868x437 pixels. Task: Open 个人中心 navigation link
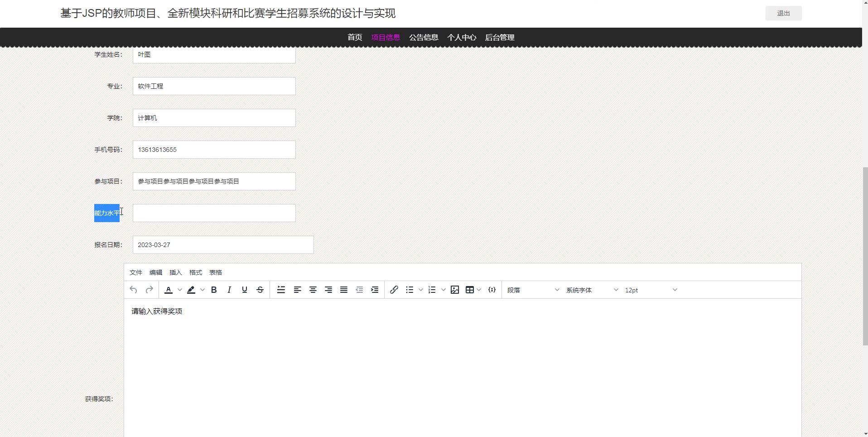coord(462,38)
